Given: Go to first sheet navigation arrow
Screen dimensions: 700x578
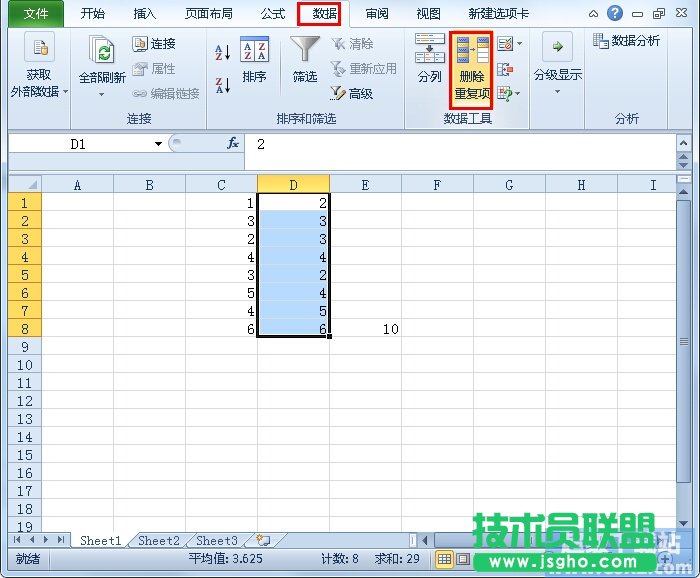Looking at the screenshot, I should point(17,540).
